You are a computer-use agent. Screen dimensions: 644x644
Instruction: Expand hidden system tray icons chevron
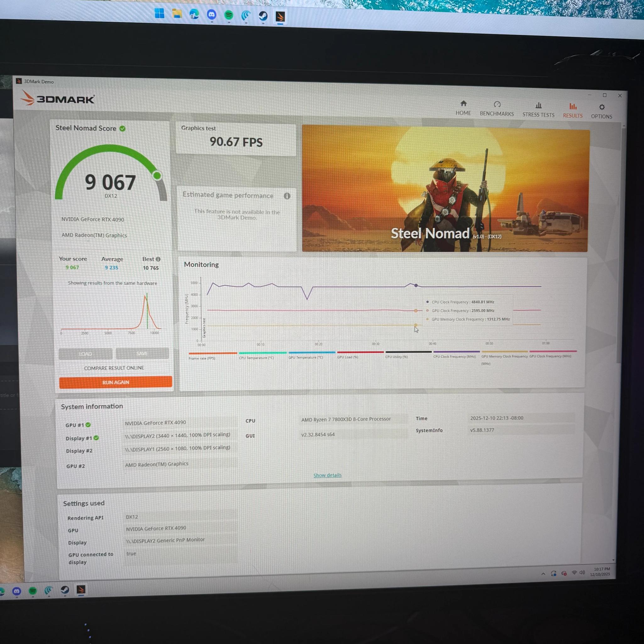[x=543, y=574]
